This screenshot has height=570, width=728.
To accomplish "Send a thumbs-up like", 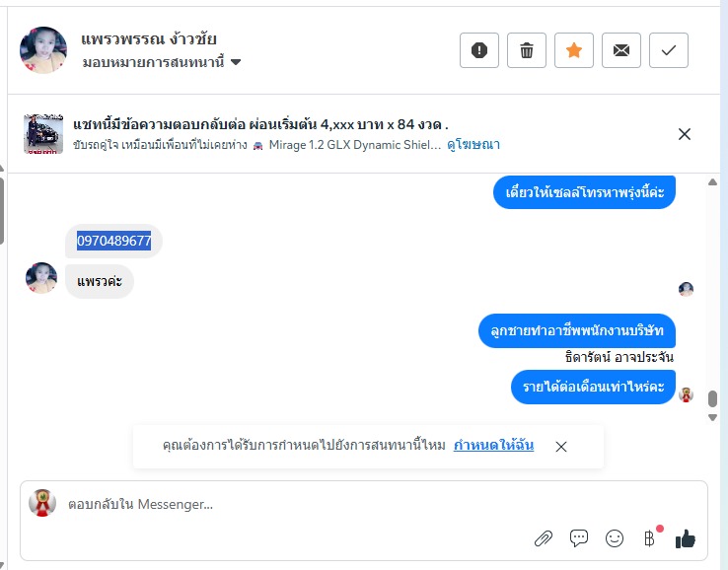I will point(686,538).
